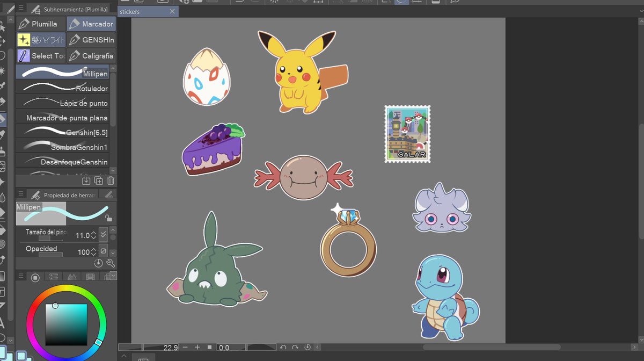The width and height of the screenshot is (644, 361).
Task: Delete sub tool with trash icon
Action: (x=111, y=181)
